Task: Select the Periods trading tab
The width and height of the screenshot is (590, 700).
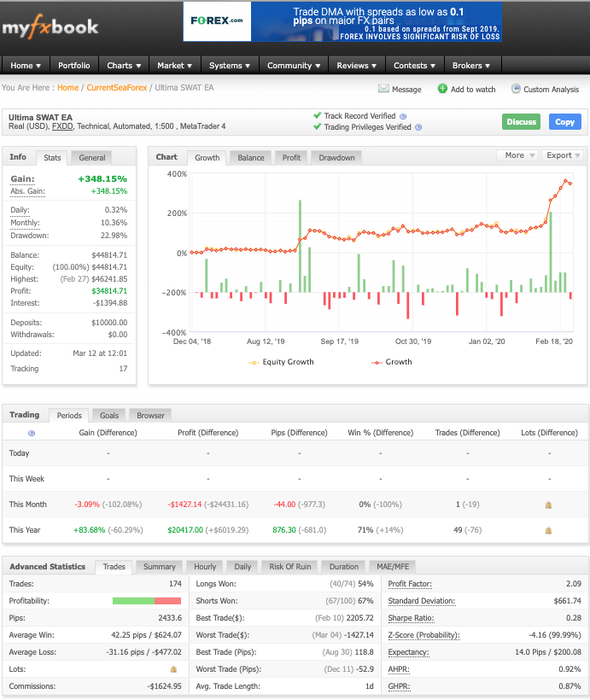Action: pos(69,416)
